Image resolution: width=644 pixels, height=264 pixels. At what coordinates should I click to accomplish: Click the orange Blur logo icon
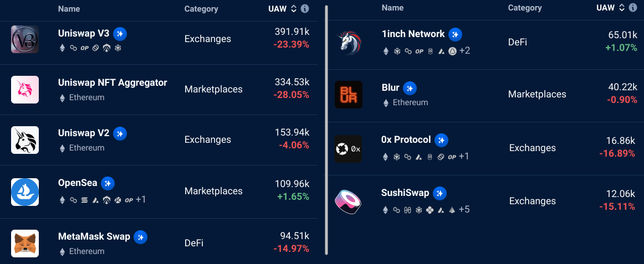[x=348, y=94]
